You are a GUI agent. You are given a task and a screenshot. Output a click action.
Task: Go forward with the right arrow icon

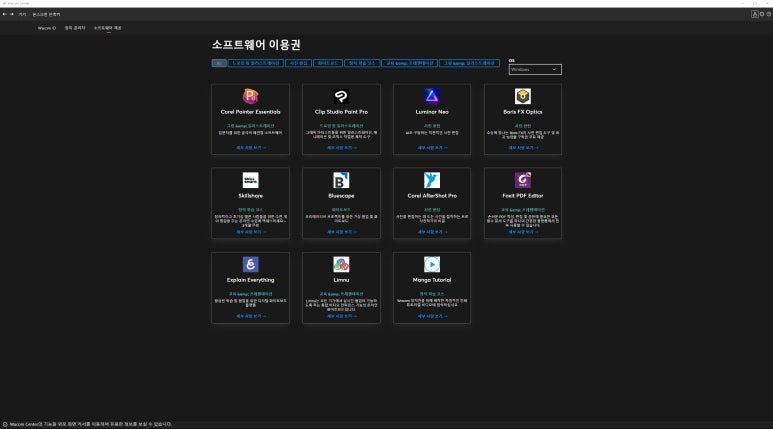tap(12, 14)
